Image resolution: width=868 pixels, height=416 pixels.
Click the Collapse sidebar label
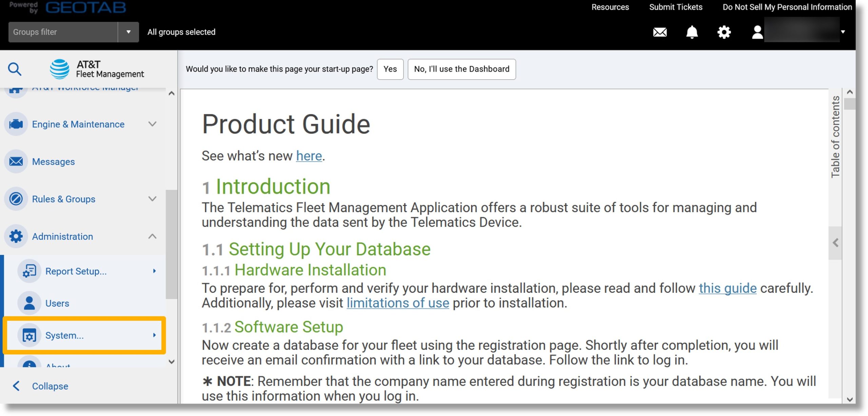(x=50, y=386)
